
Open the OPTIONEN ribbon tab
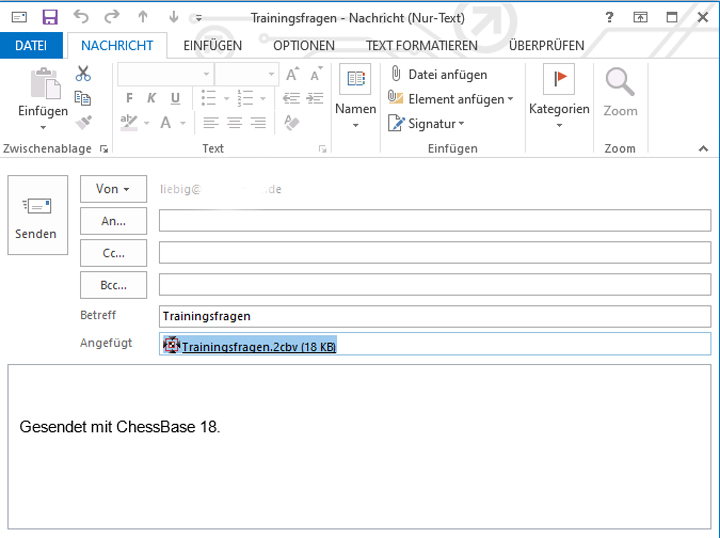click(x=304, y=46)
